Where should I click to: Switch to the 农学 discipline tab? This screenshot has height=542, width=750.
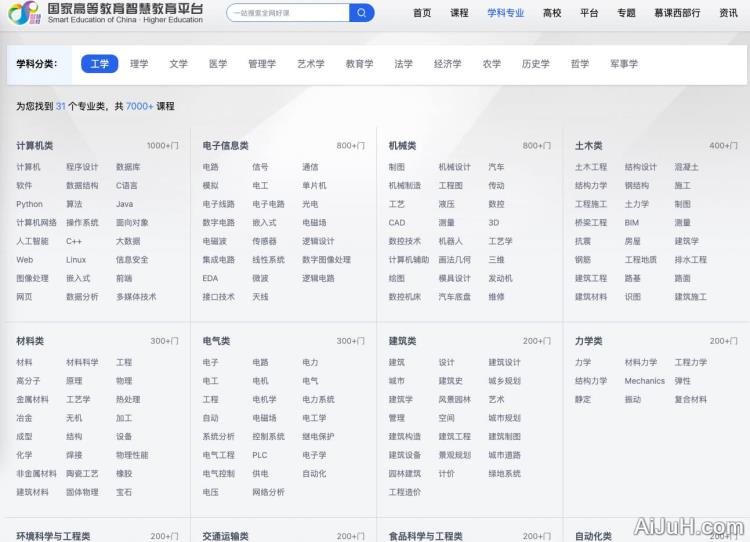492,64
